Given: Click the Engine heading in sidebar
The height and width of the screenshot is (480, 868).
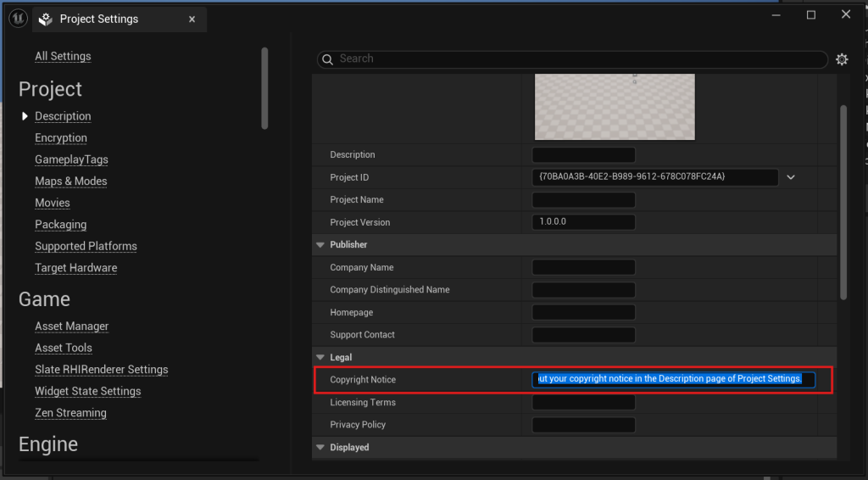Looking at the screenshot, I should click(x=48, y=444).
